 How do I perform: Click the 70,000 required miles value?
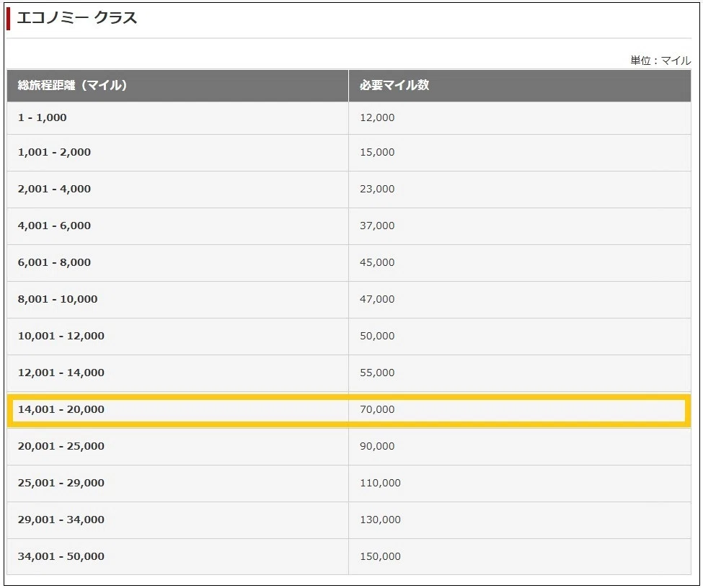pyautogui.click(x=377, y=409)
